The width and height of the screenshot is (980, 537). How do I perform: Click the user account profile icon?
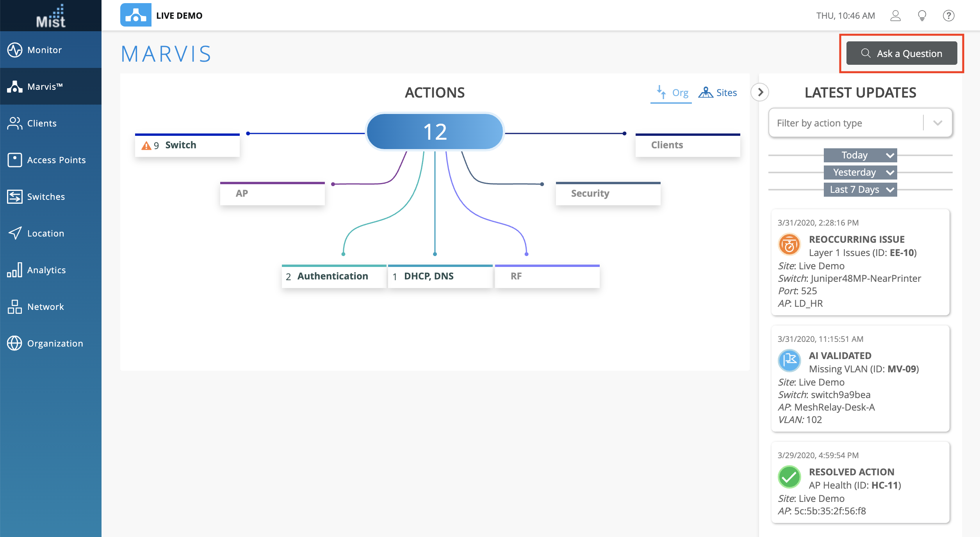(895, 16)
